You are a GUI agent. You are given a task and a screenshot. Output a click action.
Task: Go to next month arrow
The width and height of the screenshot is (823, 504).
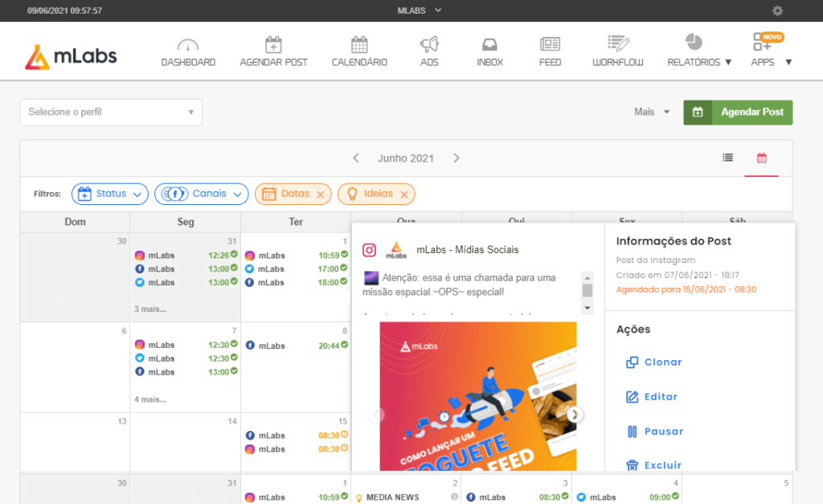457,158
